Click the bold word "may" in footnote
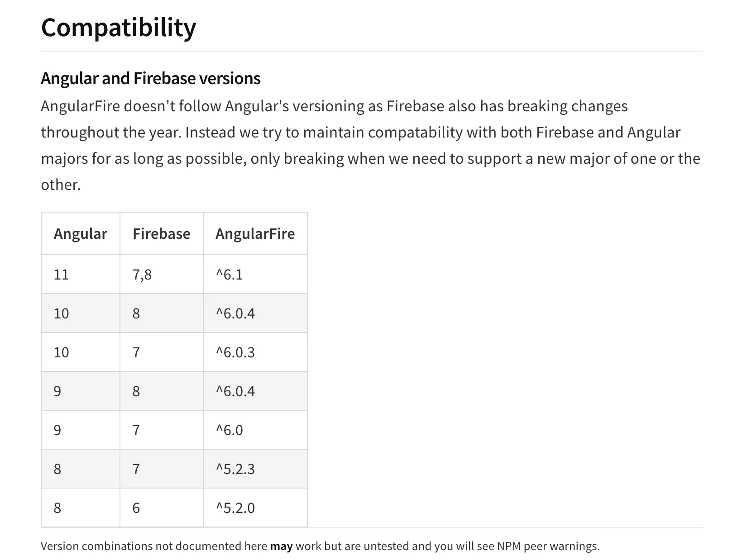Viewport: 747px width, 560px height. (x=281, y=546)
